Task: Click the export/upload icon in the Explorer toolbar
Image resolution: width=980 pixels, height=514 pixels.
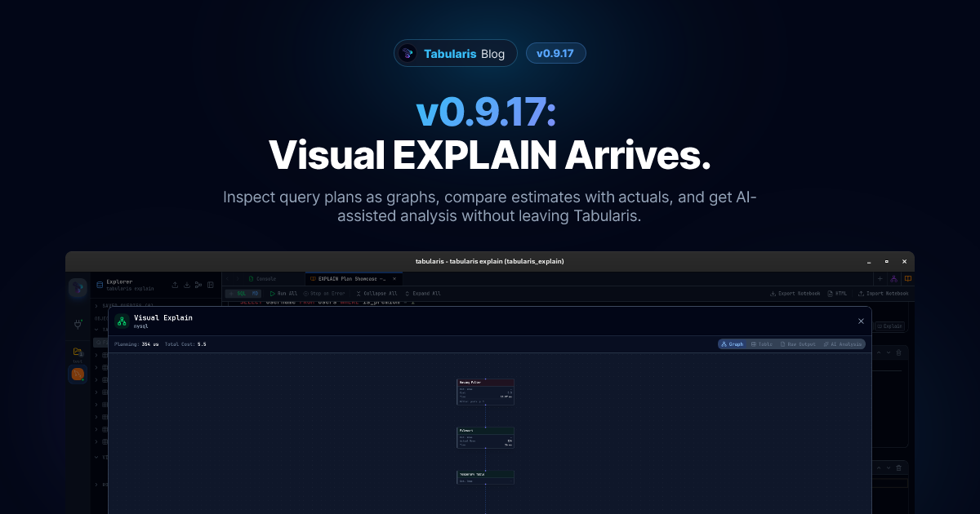Action: 176,285
